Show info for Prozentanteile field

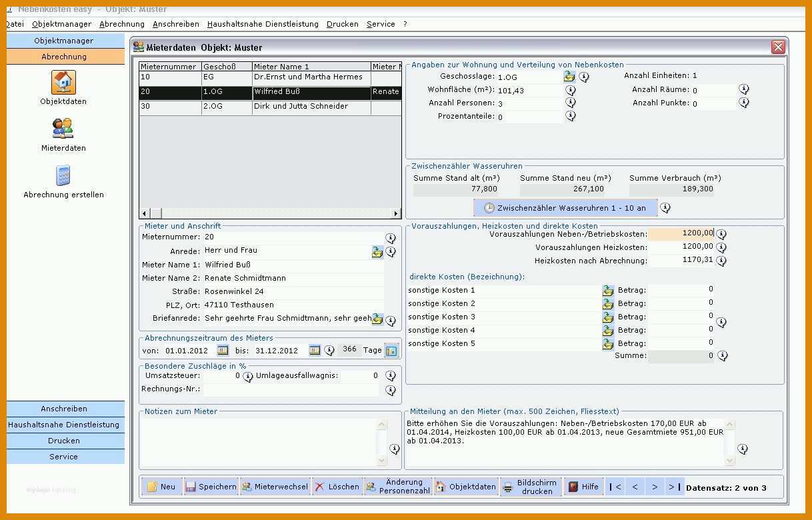point(571,116)
